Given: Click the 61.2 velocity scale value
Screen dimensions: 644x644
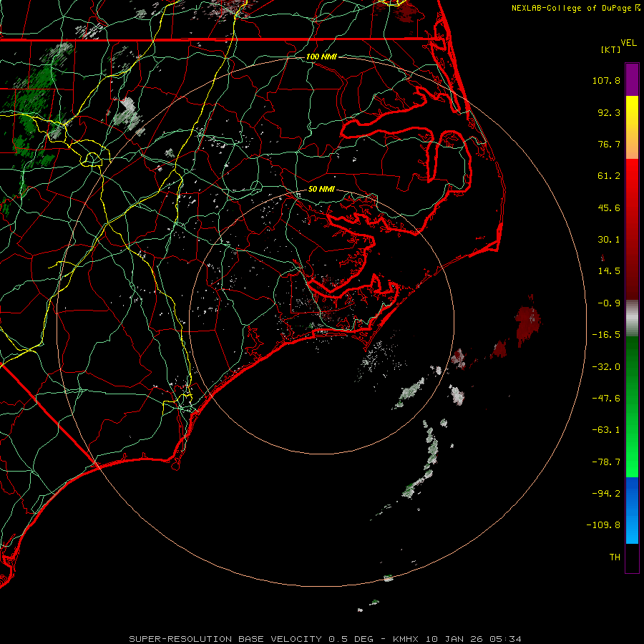Looking at the screenshot, I should [609, 176].
